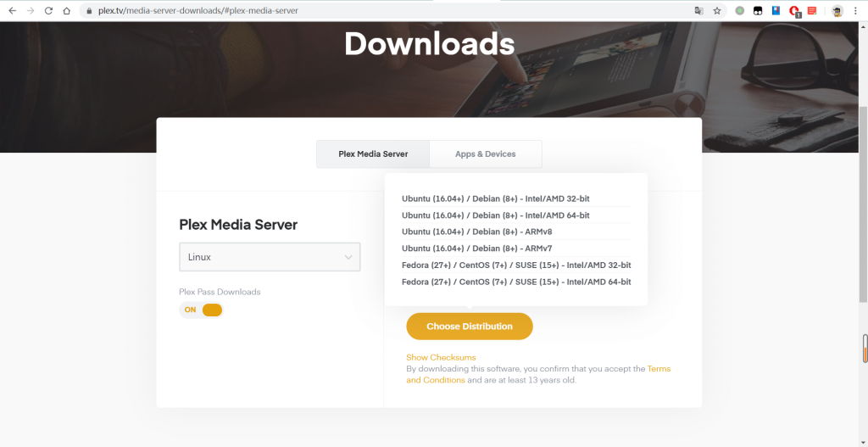868x447 pixels.
Task: Open the black mask extension icon
Action: tap(758, 10)
